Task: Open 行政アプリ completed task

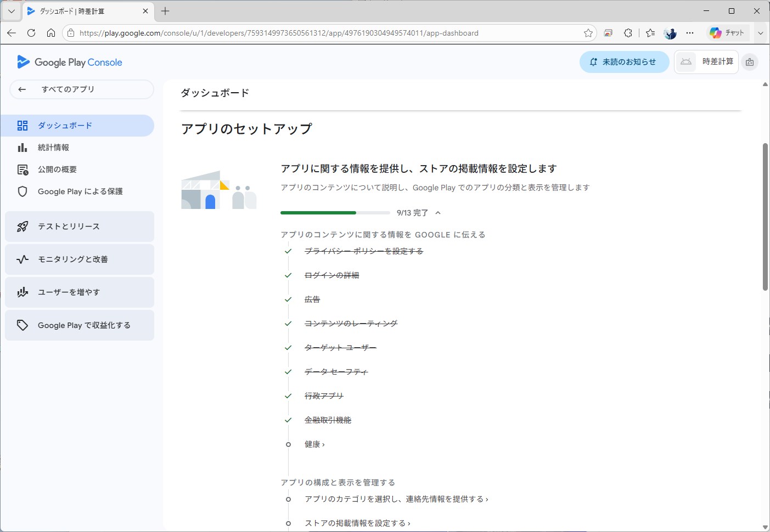Action: (x=324, y=396)
